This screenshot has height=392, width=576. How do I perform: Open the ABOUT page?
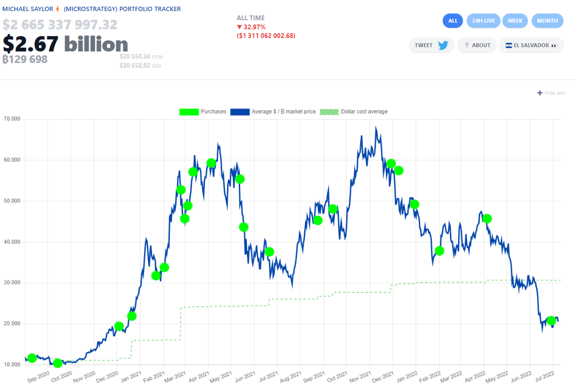tap(477, 45)
